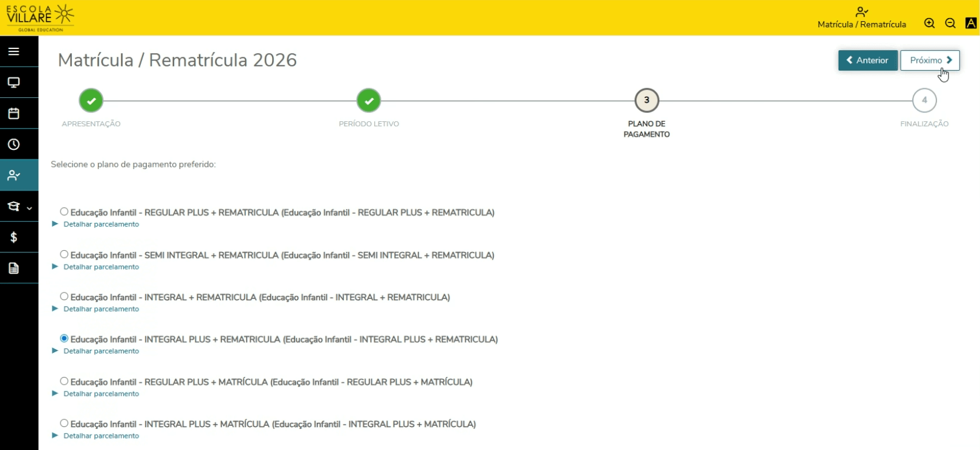Click the Próximo button
Screen dimensions: 980x450
[929, 60]
